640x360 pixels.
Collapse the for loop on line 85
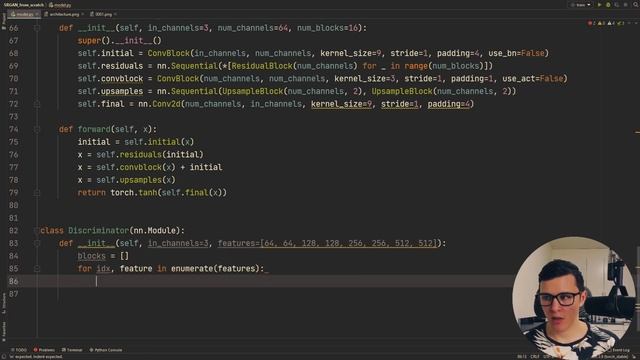coord(37,269)
